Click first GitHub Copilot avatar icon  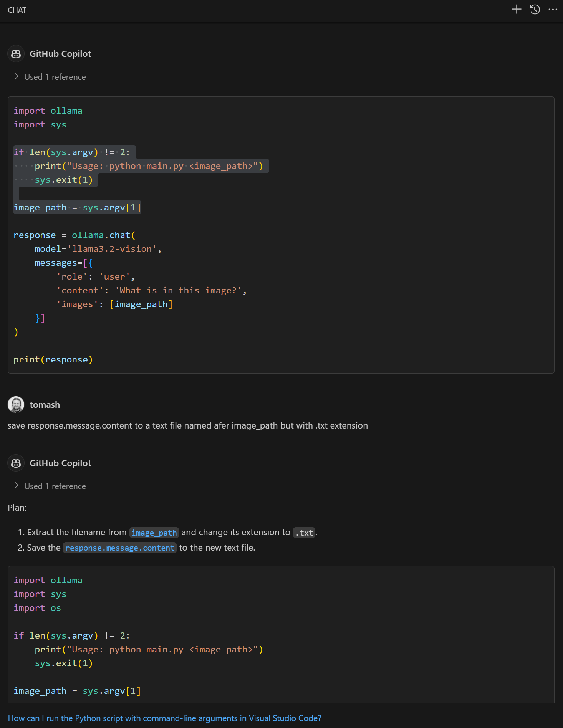tap(16, 54)
